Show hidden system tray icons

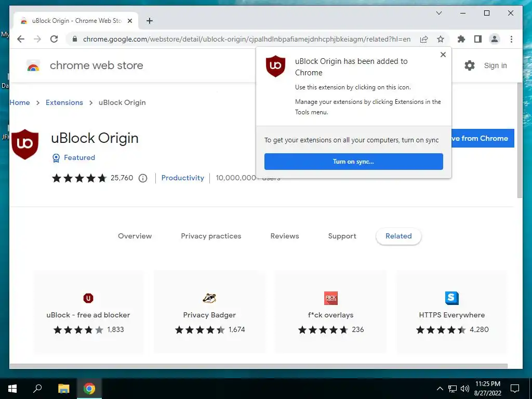coord(440,389)
